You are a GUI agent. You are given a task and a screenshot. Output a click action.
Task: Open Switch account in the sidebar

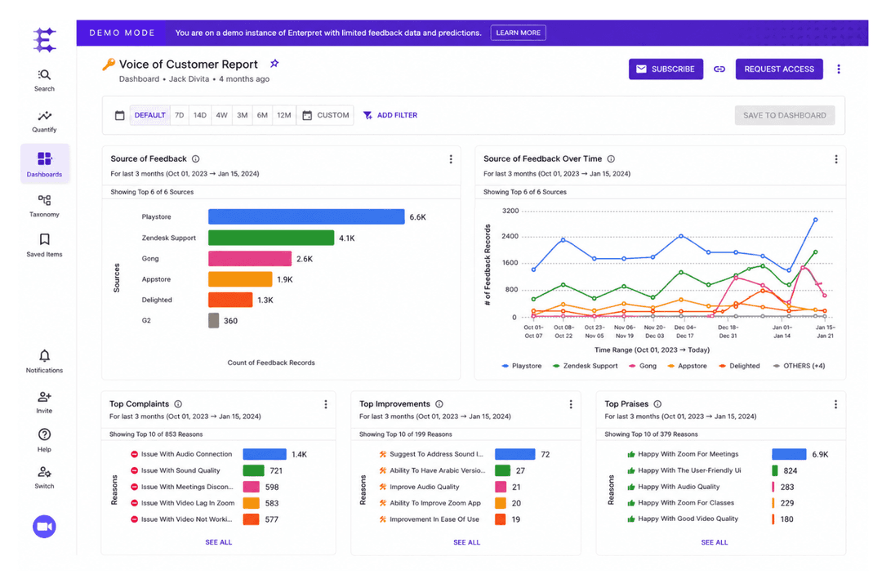44,478
